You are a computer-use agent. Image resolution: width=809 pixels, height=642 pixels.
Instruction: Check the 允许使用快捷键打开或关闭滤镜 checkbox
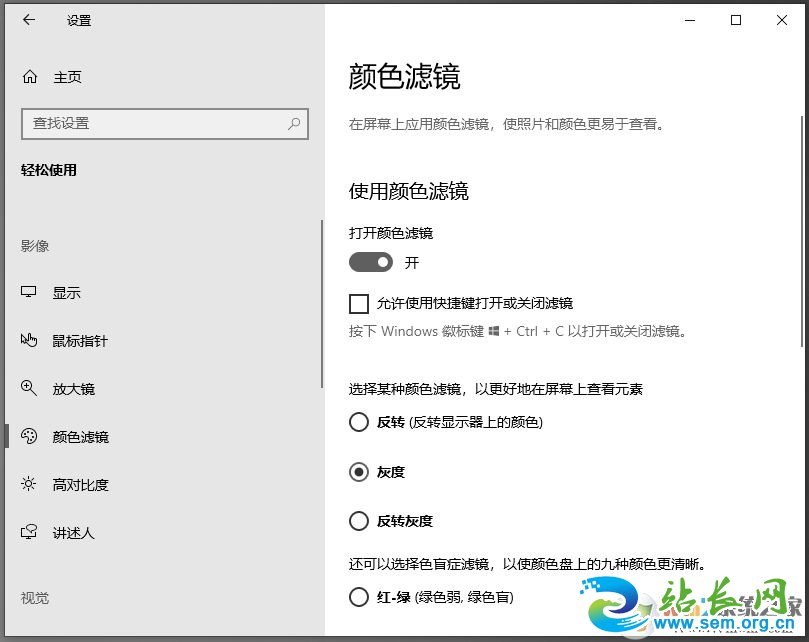click(358, 303)
